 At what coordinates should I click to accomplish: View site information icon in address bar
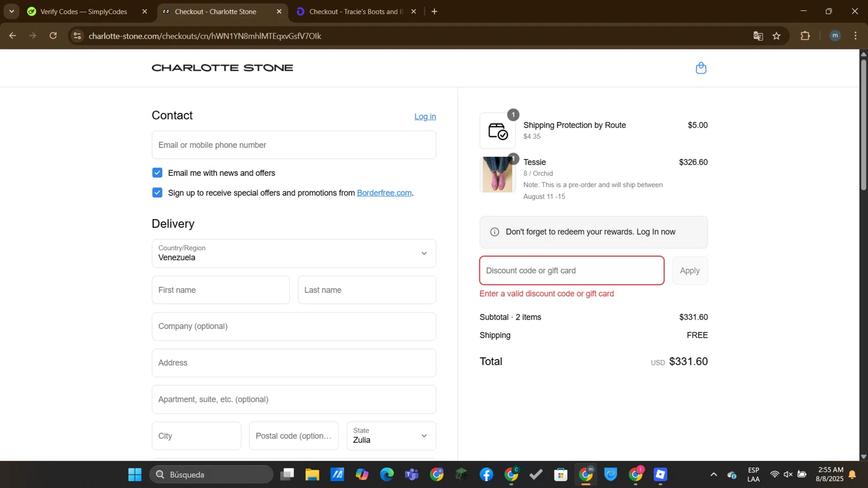tap(78, 36)
